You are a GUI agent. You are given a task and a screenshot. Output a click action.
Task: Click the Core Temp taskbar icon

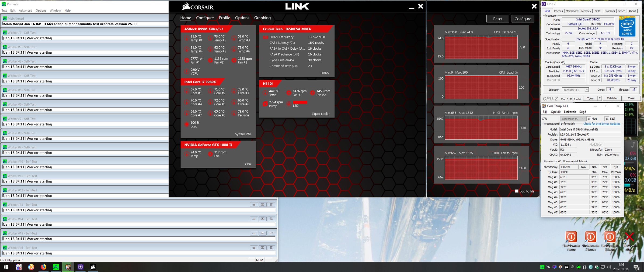click(x=68, y=267)
